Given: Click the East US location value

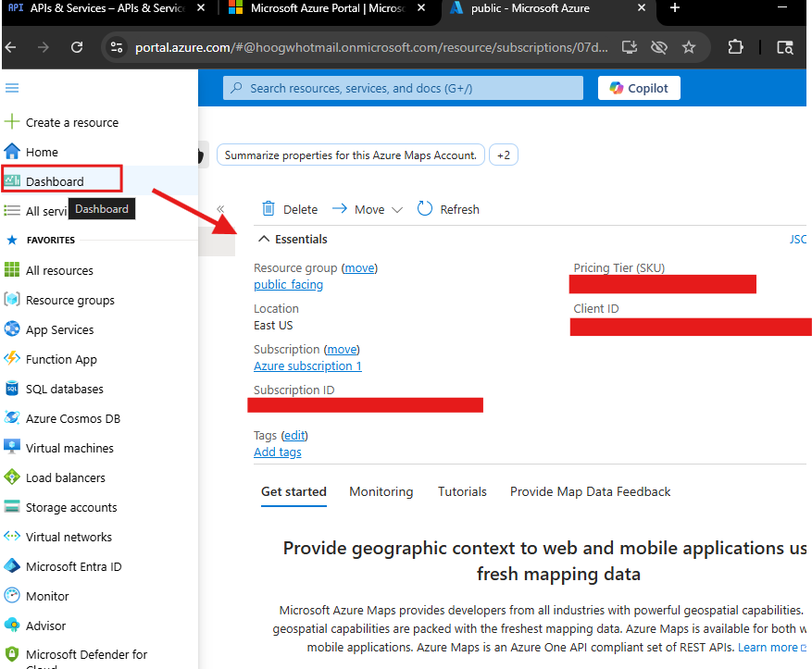Looking at the screenshot, I should click(273, 325).
